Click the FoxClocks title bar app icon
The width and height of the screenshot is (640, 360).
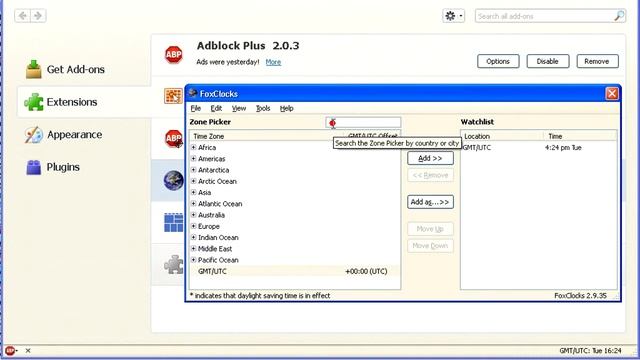point(193,93)
